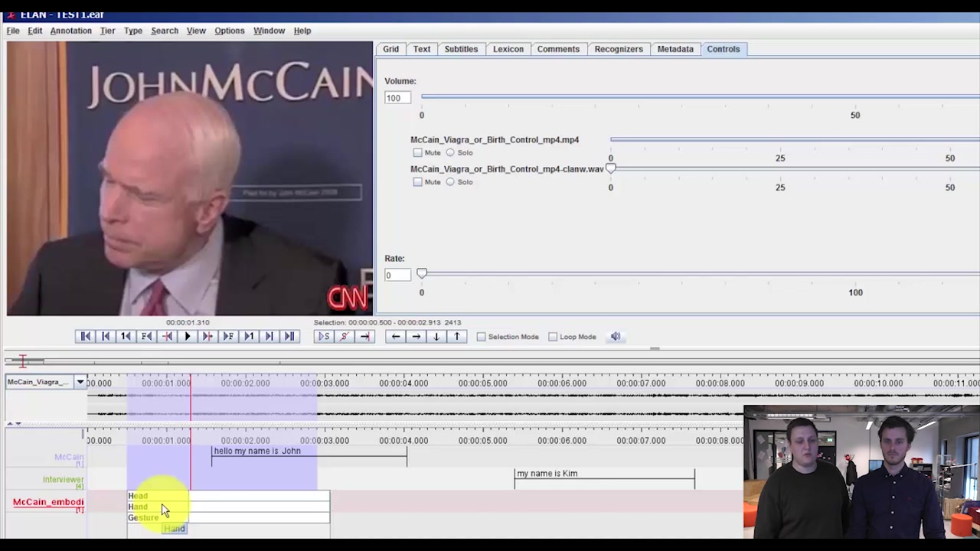The height and width of the screenshot is (551, 980).
Task: Switch to the Text tab
Action: point(422,49)
